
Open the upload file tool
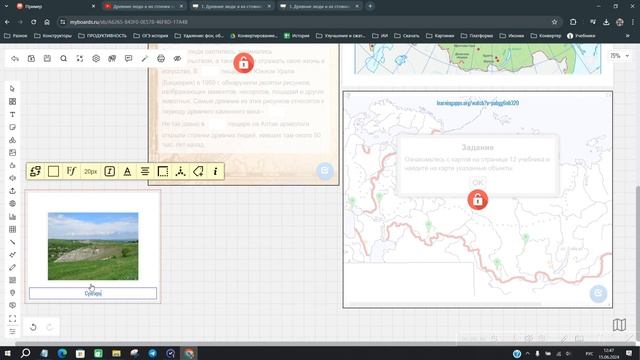[12, 191]
